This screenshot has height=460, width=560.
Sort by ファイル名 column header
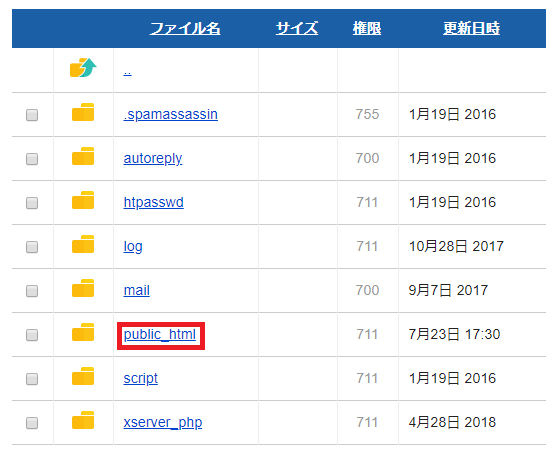pos(185,28)
